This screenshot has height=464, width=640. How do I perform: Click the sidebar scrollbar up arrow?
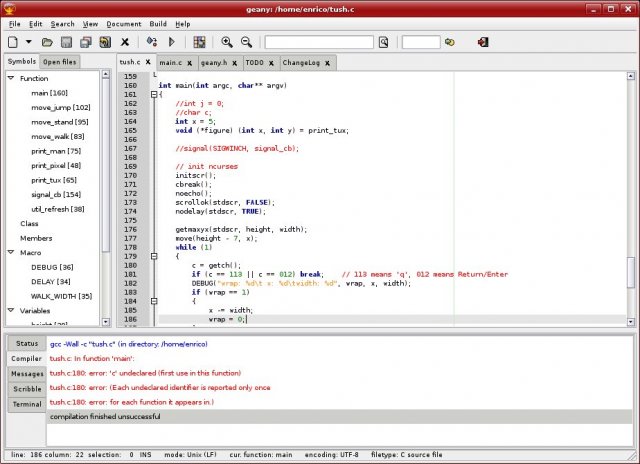pyautogui.click(x=106, y=74)
